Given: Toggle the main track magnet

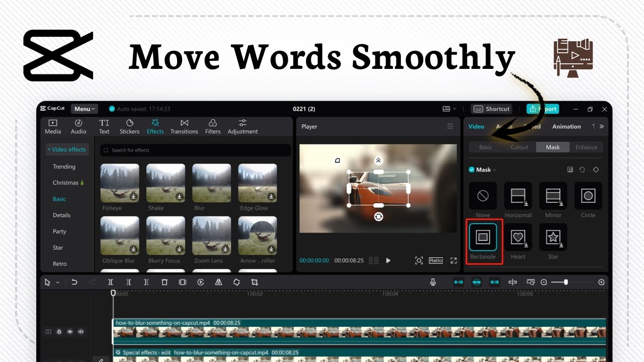Looking at the screenshot, I should click(x=458, y=283).
